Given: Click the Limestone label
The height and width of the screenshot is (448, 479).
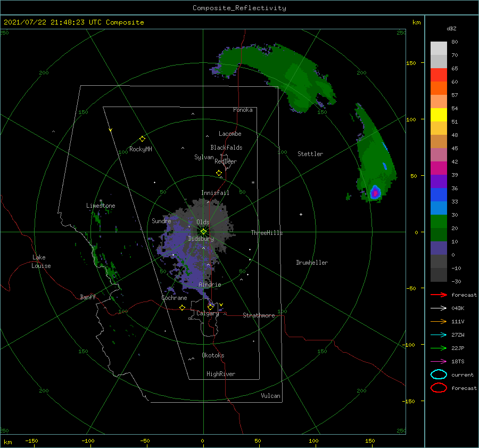Looking at the screenshot, I should [x=101, y=206].
